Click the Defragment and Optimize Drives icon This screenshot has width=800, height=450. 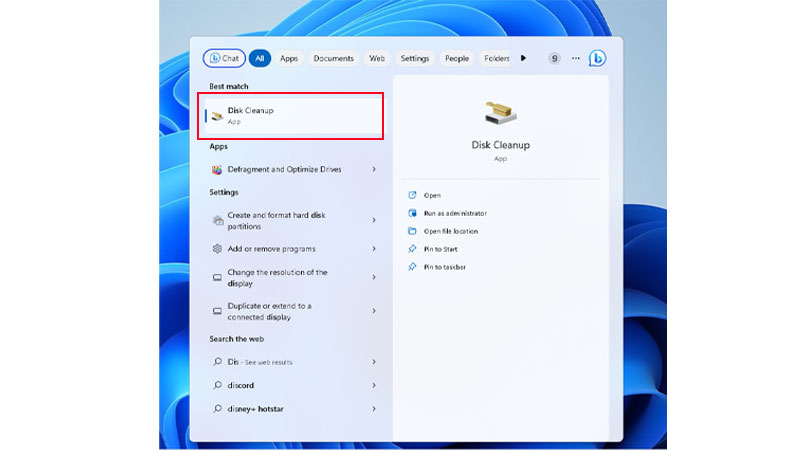(217, 169)
